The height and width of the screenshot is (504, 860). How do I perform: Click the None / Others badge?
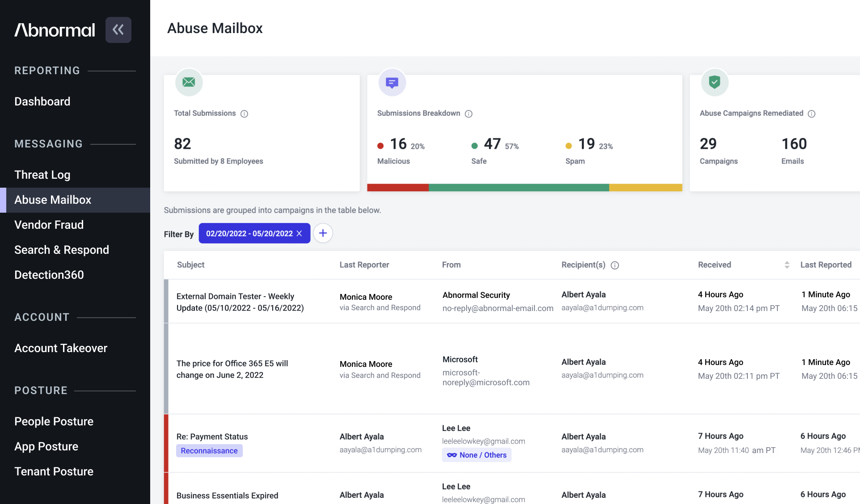coord(476,455)
